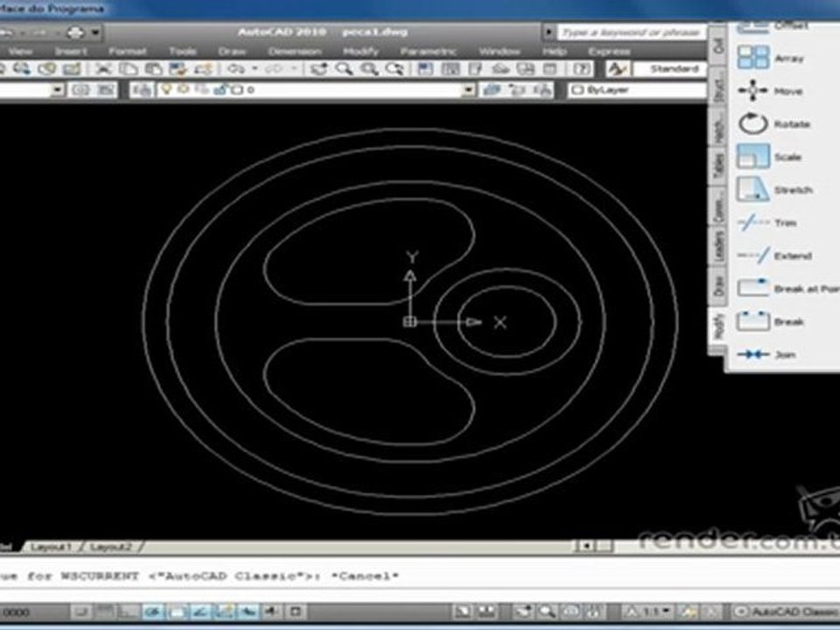
Task: Click the Extend tool icon
Action: pyautogui.click(x=752, y=255)
